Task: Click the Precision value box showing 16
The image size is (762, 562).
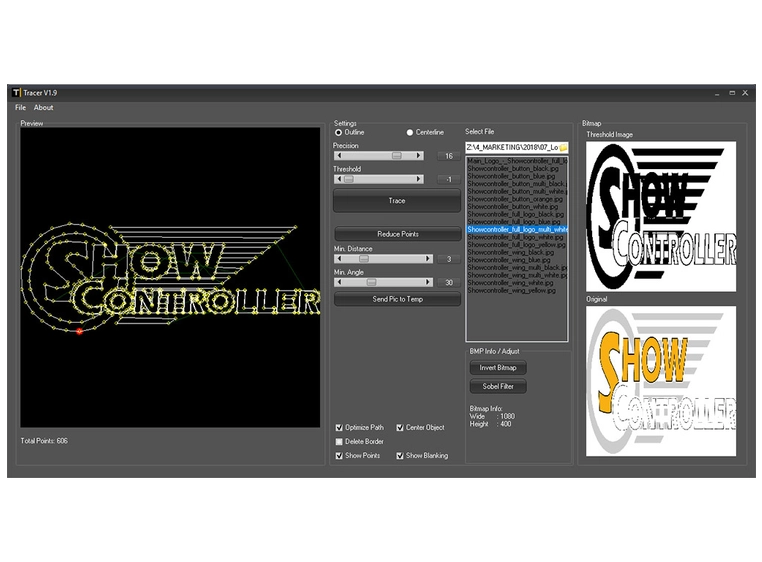Action: 449,156
